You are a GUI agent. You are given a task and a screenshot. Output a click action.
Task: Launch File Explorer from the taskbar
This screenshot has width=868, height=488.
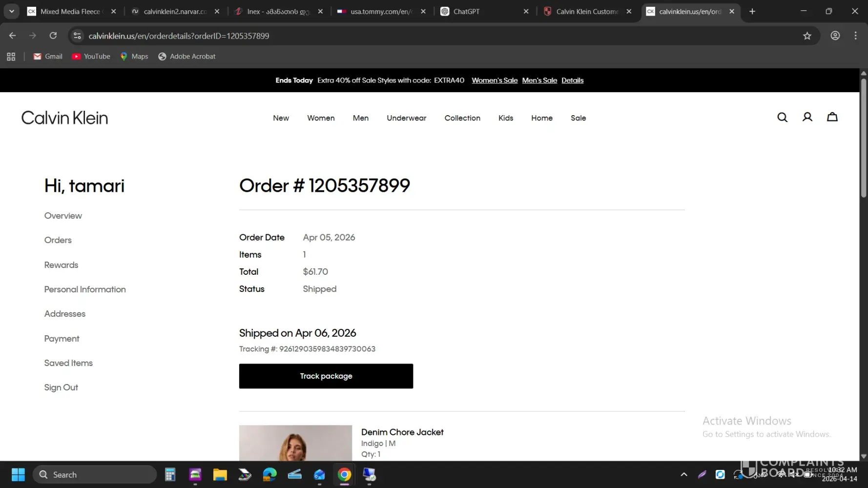[220, 474]
